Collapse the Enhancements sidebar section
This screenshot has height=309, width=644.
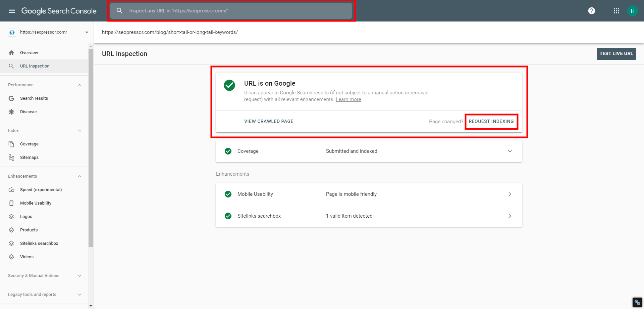point(79,176)
